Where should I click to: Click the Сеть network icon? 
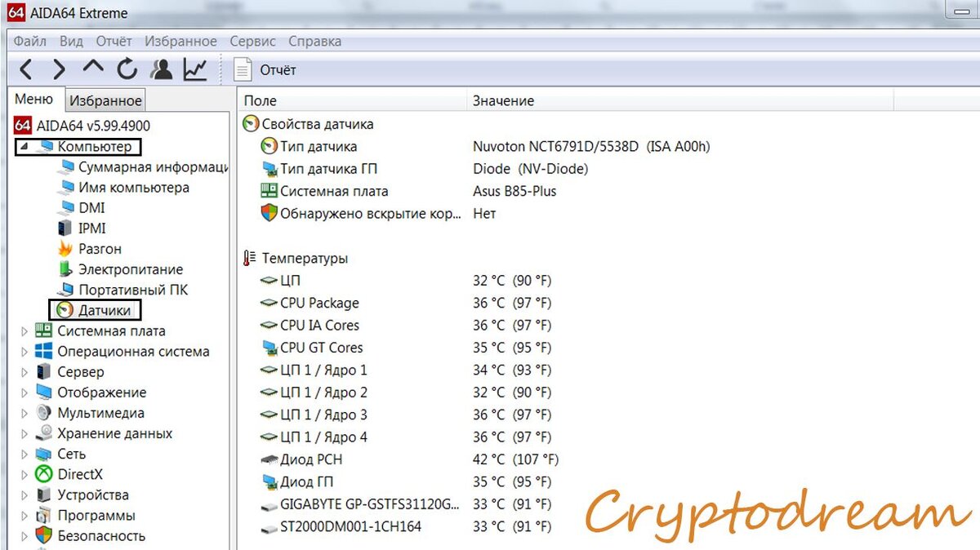coord(44,454)
